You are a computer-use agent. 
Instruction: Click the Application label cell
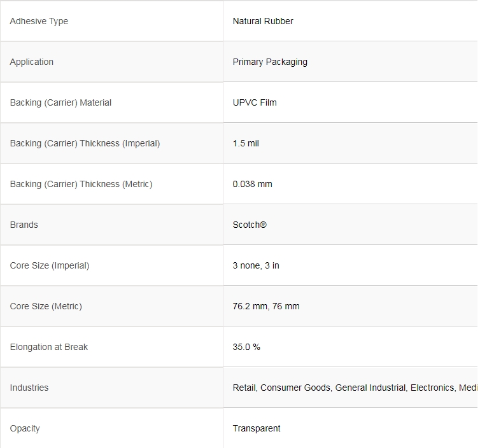pos(32,62)
